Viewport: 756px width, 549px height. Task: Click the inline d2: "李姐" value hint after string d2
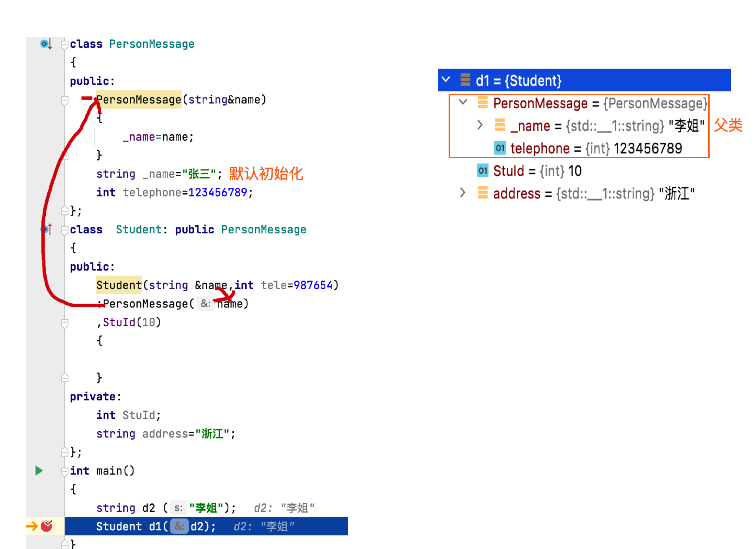[284, 508]
